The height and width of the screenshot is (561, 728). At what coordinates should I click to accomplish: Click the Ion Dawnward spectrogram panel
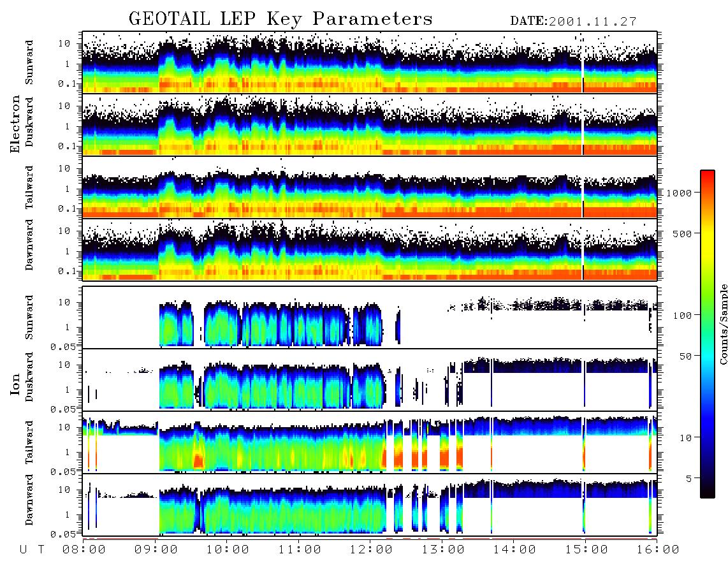[370, 505]
